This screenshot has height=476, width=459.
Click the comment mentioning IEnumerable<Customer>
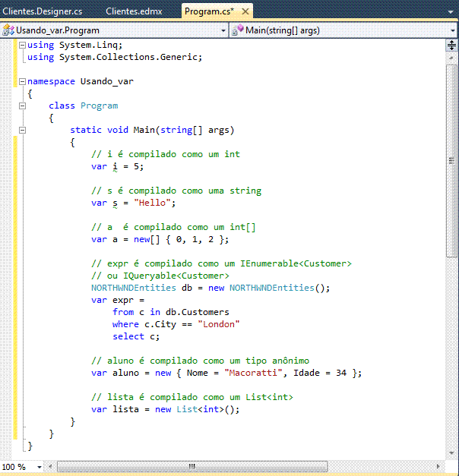tap(221, 263)
